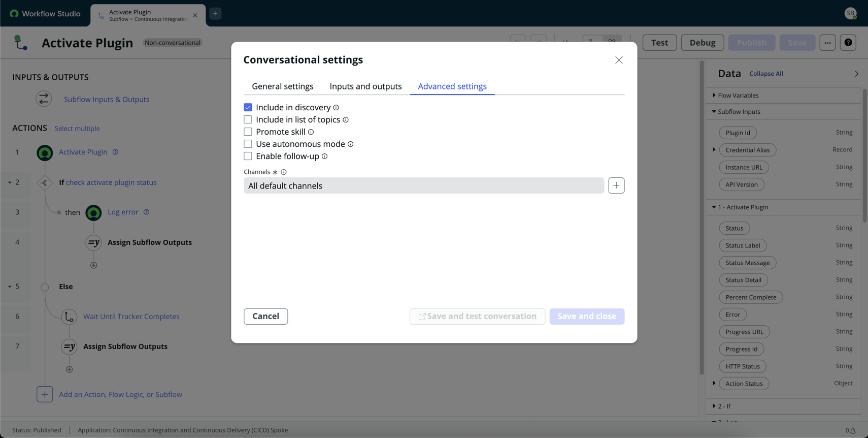Click the subflow icon beside Activate Plugin title
The height and width of the screenshot is (438, 868).
point(20,43)
